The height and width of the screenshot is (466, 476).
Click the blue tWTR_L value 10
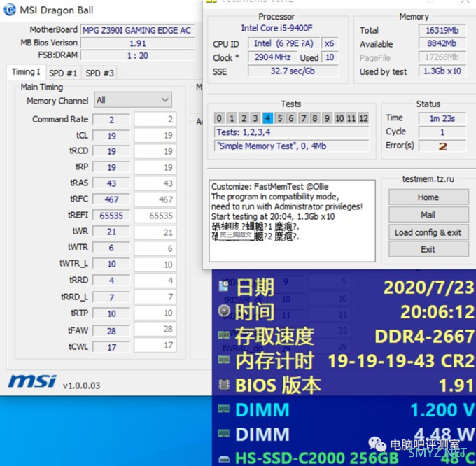(111, 264)
